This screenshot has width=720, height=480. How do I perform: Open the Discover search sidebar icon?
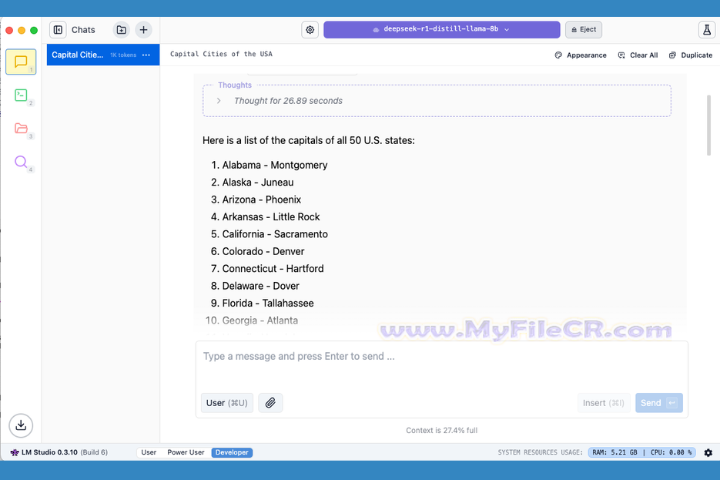[21, 162]
